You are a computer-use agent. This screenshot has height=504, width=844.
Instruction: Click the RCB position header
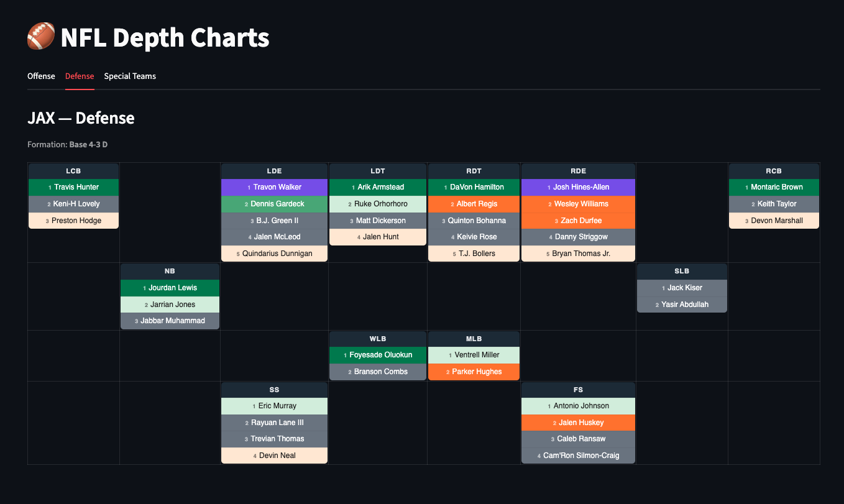click(774, 171)
